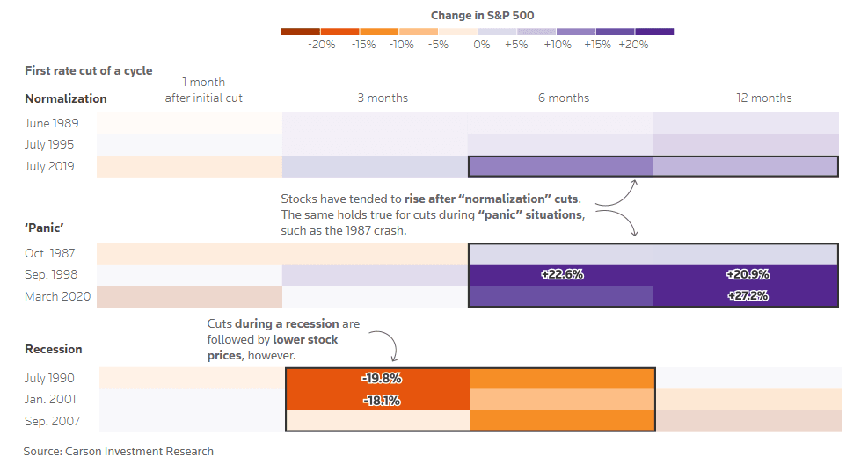Click the "Change in S&P 500" legend title

(x=482, y=15)
